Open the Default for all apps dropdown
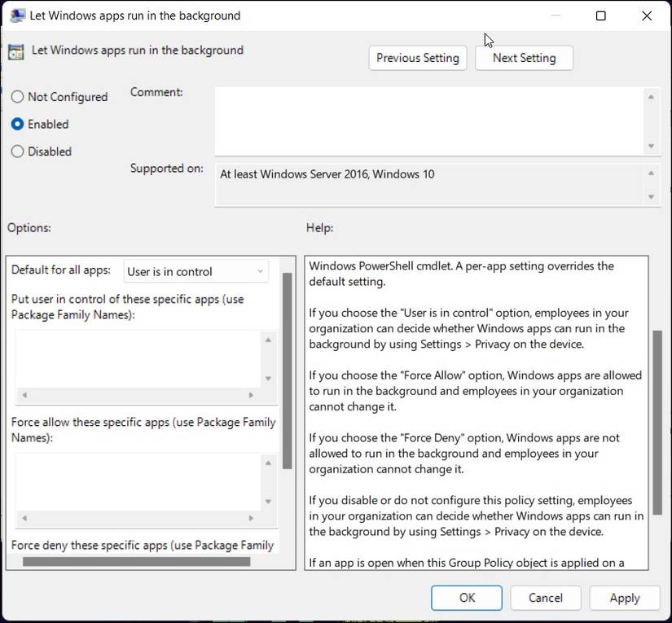Screen dimensions: 672x623 [261, 270]
